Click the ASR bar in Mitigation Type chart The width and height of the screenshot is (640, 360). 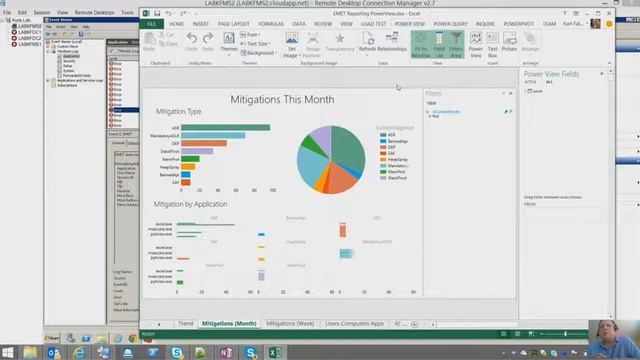click(x=225, y=128)
